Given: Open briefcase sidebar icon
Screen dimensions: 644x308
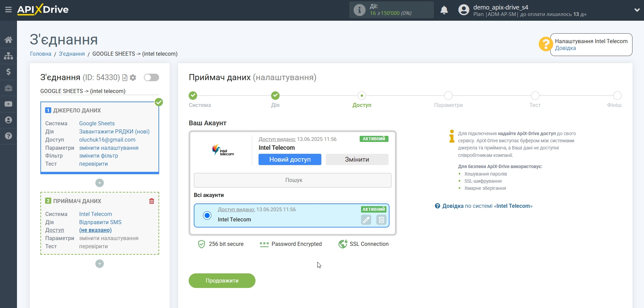Looking at the screenshot, I should pos(8,88).
